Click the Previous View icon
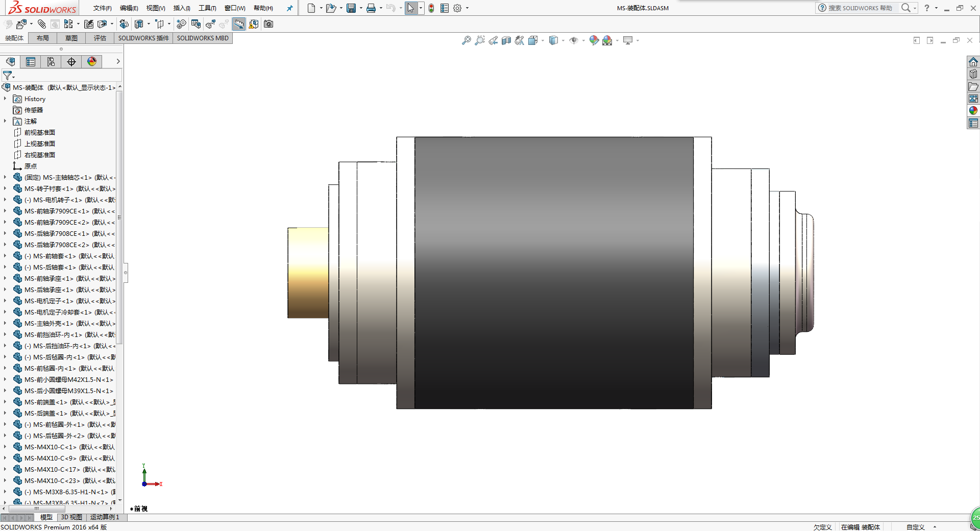980x531 pixels. (x=493, y=40)
